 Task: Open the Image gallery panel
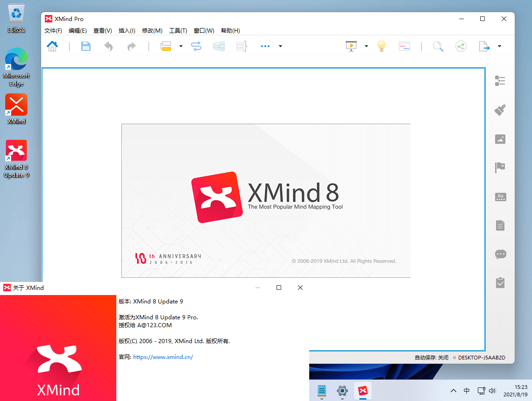tap(500, 139)
